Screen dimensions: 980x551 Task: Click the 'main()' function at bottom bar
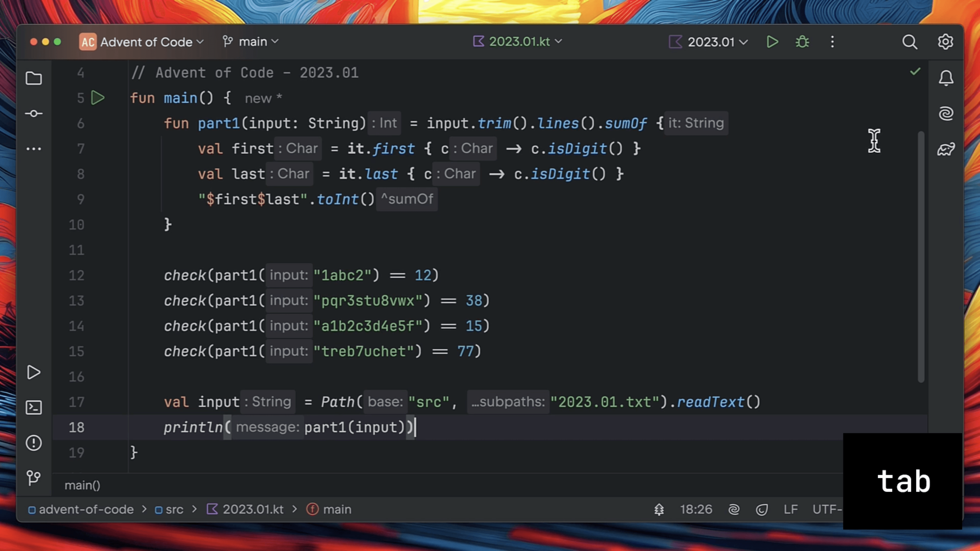point(82,484)
